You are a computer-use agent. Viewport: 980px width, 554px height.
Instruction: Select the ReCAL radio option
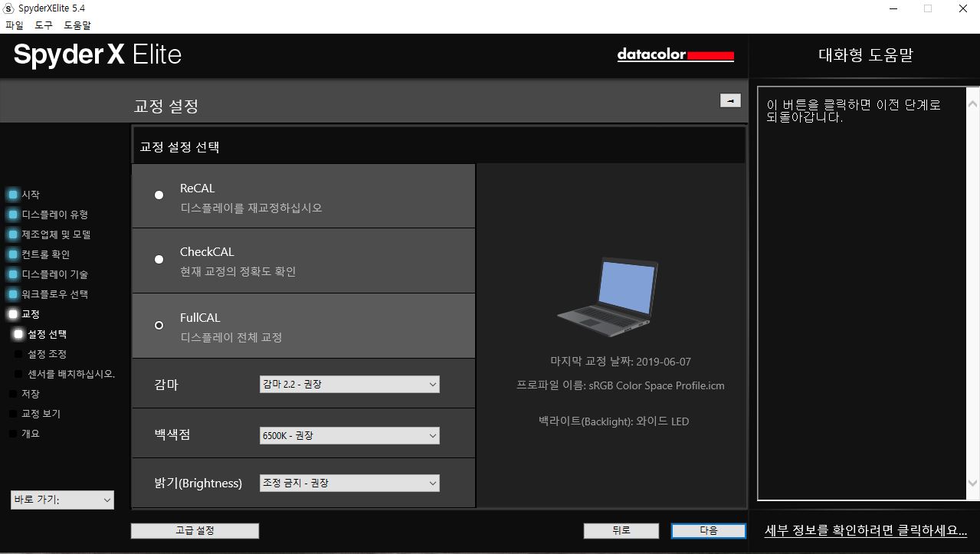pyautogui.click(x=159, y=195)
